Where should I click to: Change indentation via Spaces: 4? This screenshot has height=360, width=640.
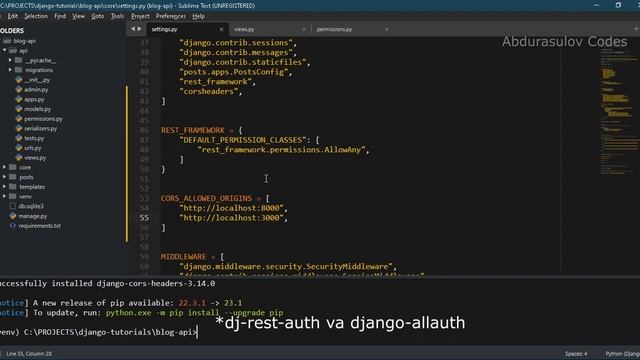click(576, 353)
